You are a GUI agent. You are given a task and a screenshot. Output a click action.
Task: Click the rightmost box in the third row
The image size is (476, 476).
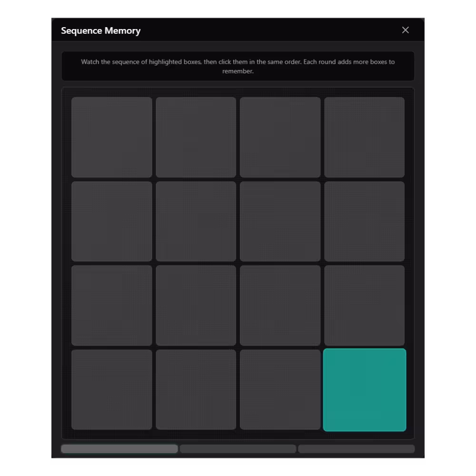pyautogui.click(x=365, y=306)
